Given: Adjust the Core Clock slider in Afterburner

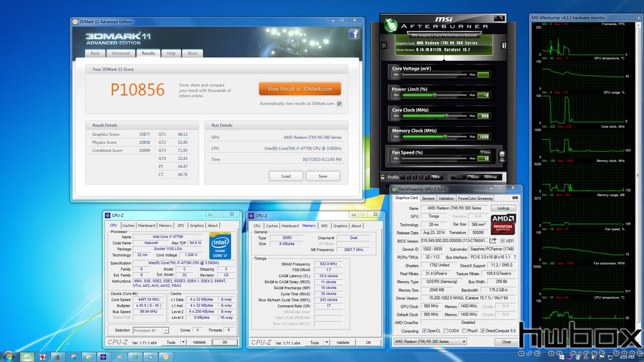Looking at the screenshot, I should tap(434, 116).
